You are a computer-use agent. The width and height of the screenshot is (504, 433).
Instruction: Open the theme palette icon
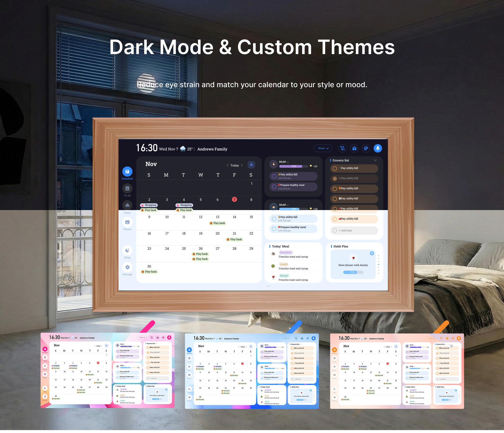pos(366,148)
